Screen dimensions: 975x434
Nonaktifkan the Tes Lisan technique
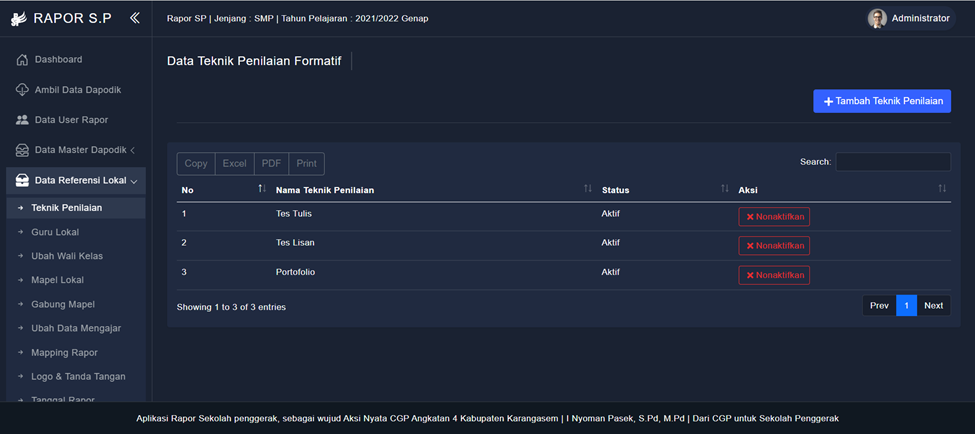[x=774, y=246]
